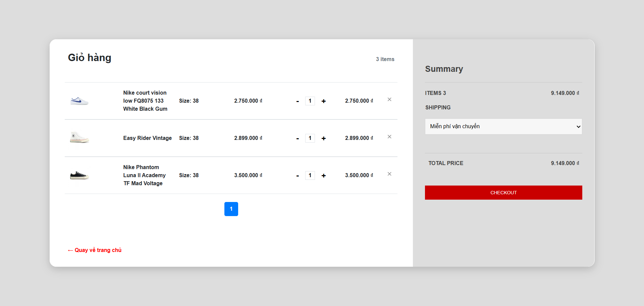Viewport: 644px width, 306px height.
Task: Click ITEMS 3 label in Summary
Action: (x=435, y=93)
